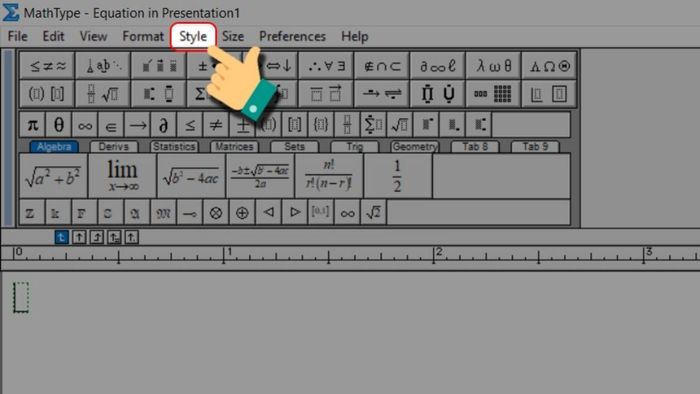
Task: Insert the right-pointing triangle symbol
Action: (x=295, y=212)
